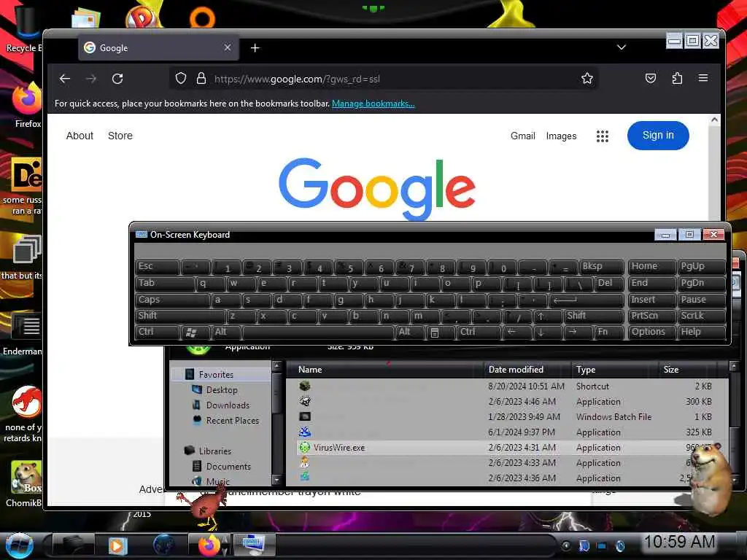Sort files by Type column header
747x560 pixels.
pos(614,370)
